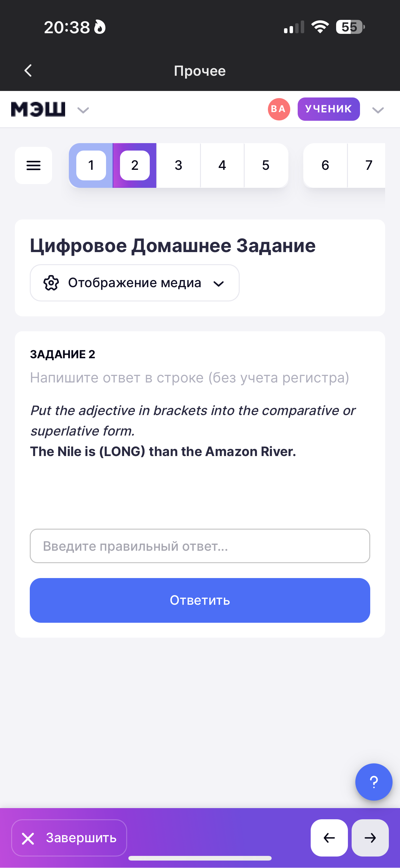Viewport: 400px width, 868px height.
Task: Expand the chevron beside МЭШ logo
Action: pyautogui.click(x=83, y=110)
